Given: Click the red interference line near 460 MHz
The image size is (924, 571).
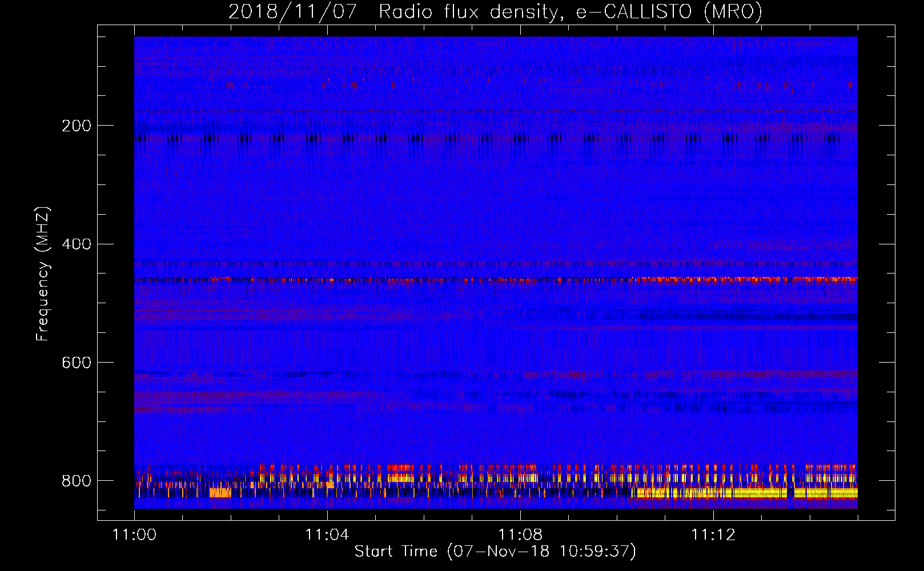Looking at the screenshot, I should click(x=496, y=280).
